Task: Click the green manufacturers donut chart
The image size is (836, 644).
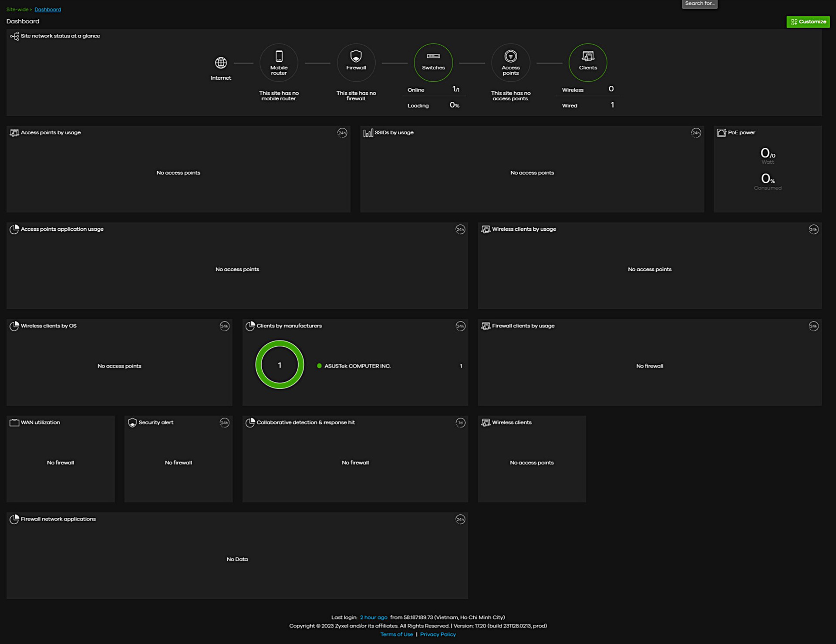Action: click(280, 365)
